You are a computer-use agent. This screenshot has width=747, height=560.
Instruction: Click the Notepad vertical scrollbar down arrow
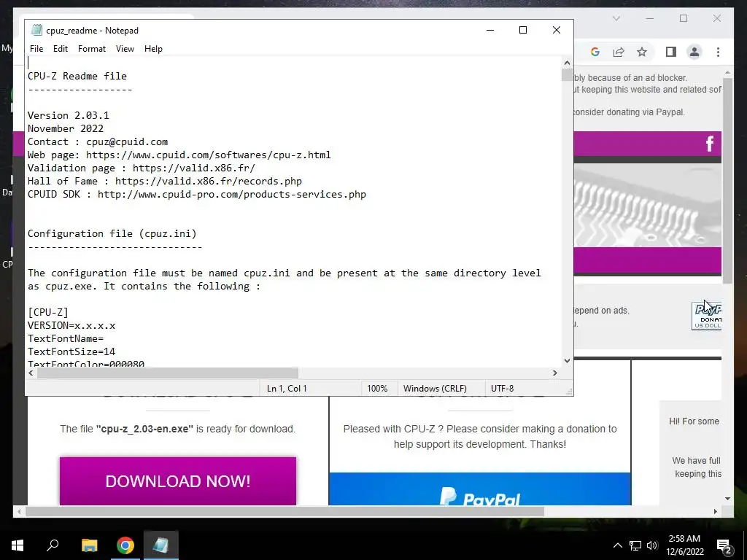pos(567,360)
